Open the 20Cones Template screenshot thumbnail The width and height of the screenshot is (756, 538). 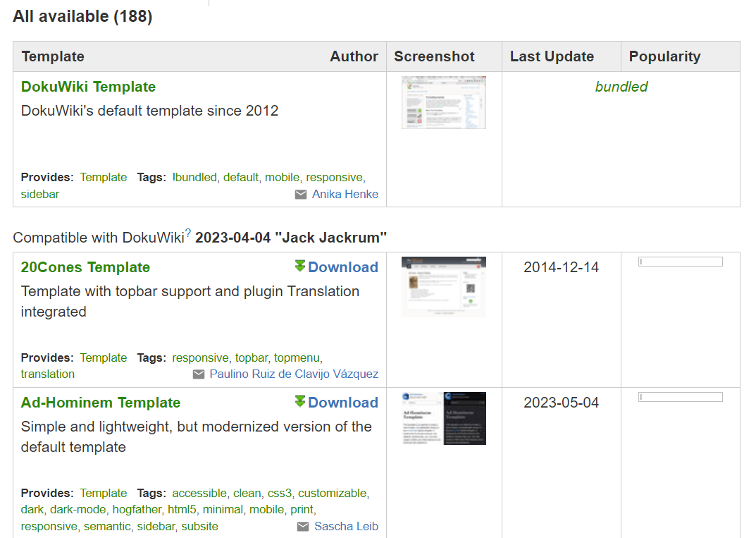click(444, 286)
